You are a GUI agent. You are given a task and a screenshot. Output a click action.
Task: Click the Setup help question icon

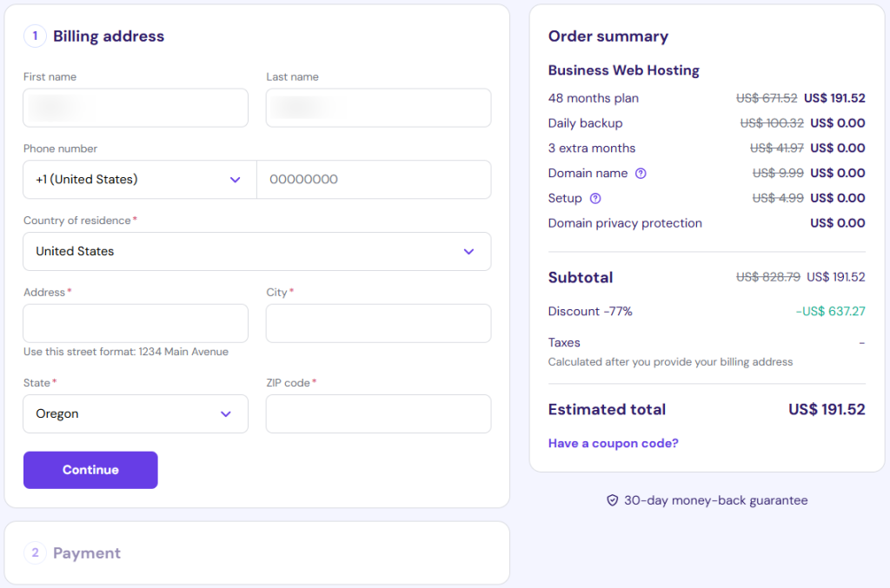click(594, 198)
